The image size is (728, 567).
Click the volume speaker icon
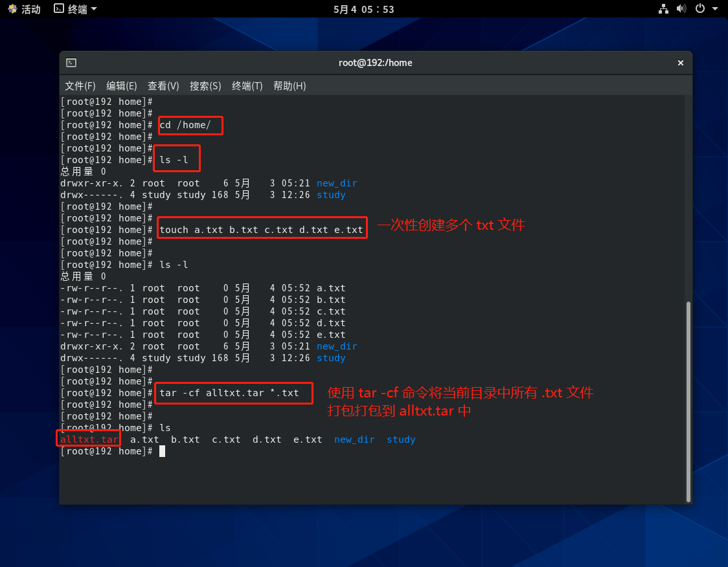coord(681,9)
